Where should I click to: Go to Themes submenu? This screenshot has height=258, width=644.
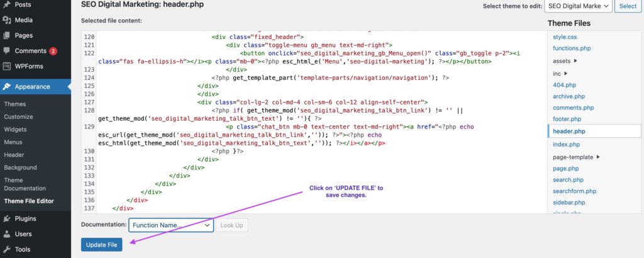click(x=15, y=104)
